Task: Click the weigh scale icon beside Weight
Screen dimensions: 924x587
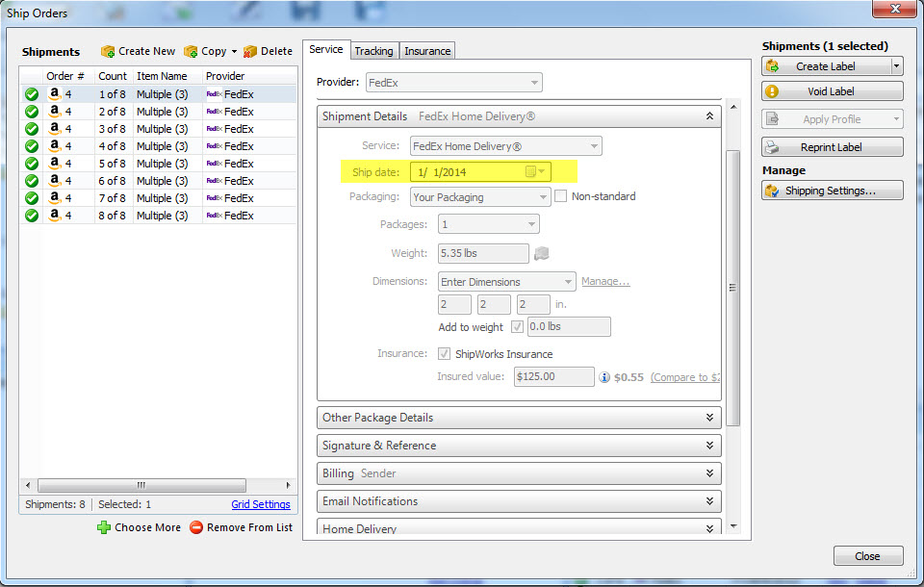Action: pyautogui.click(x=542, y=253)
